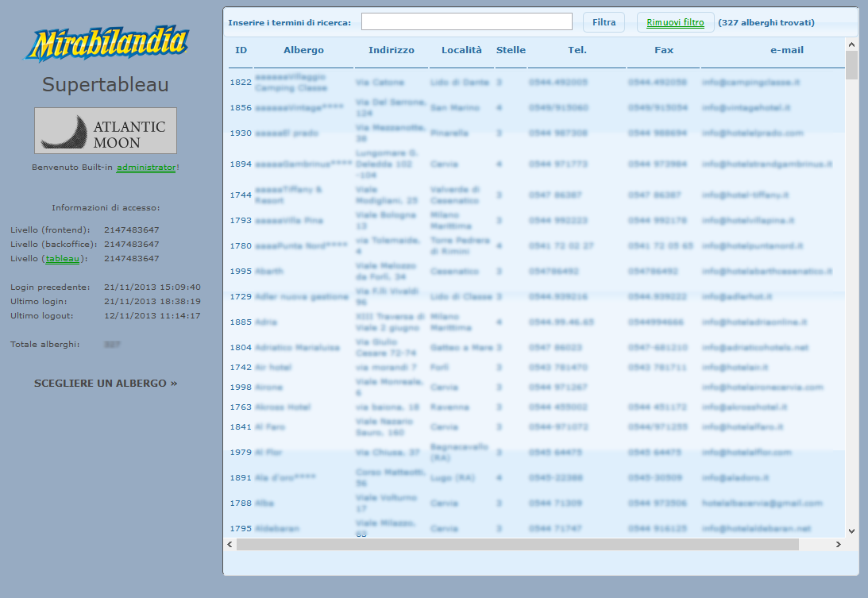Image resolution: width=868 pixels, height=598 pixels.
Task: Click the horizontal scrollbar left arrow
Action: click(x=230, y=544)
